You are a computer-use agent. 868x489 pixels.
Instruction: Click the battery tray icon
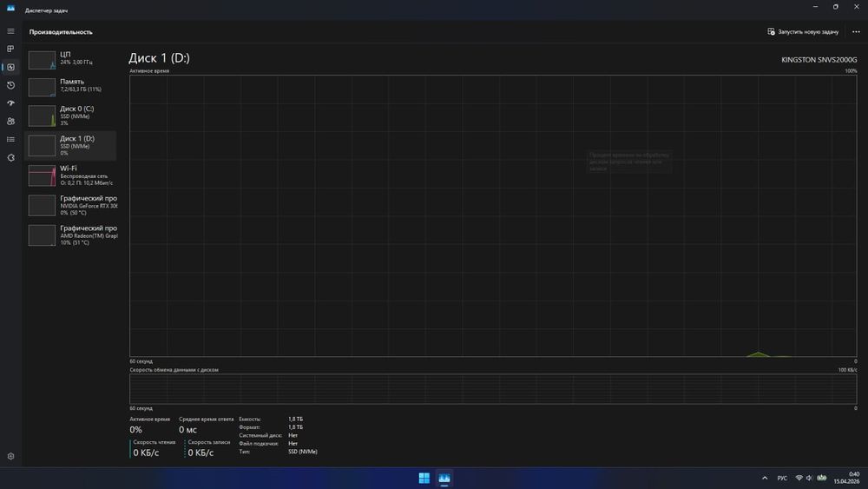[821, 478]
